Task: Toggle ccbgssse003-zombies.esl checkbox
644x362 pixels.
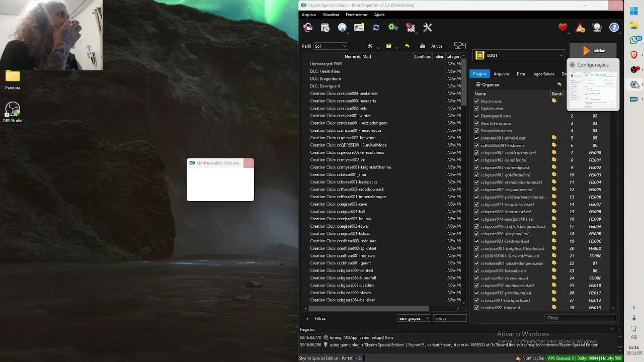Action: click(x=476, y=160)
